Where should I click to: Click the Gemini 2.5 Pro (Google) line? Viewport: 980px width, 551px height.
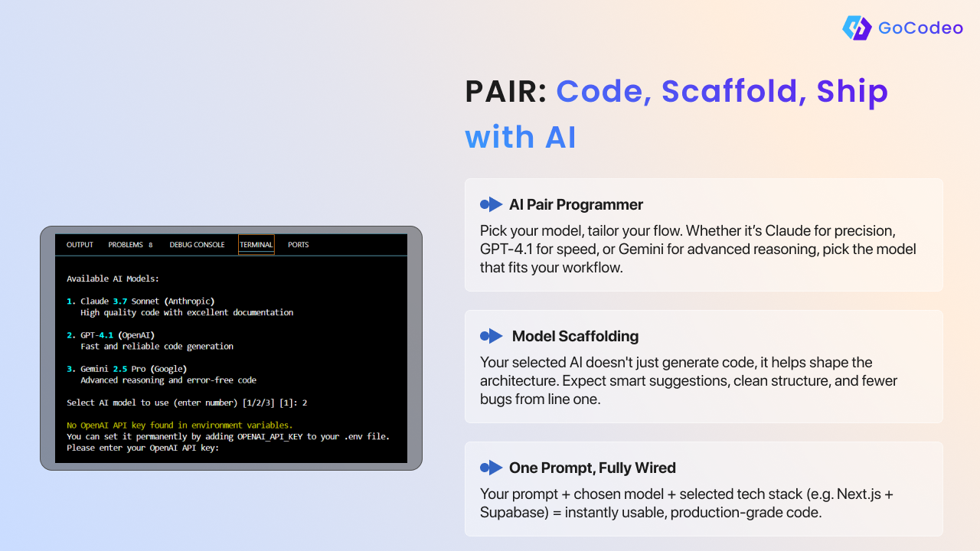127,369
